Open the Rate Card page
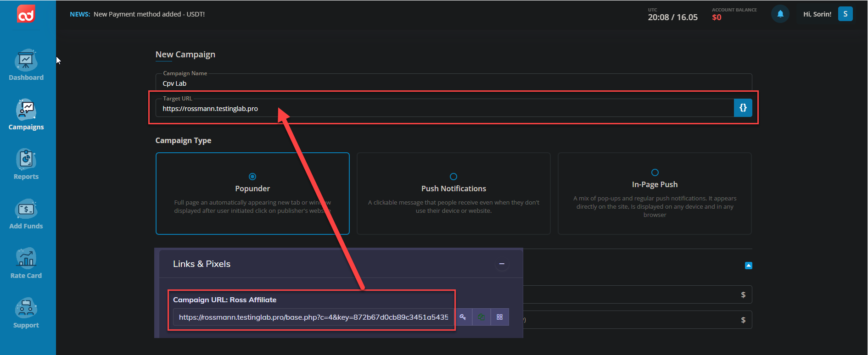Screen dimensions: 868x355 click(x=26, y=263)
